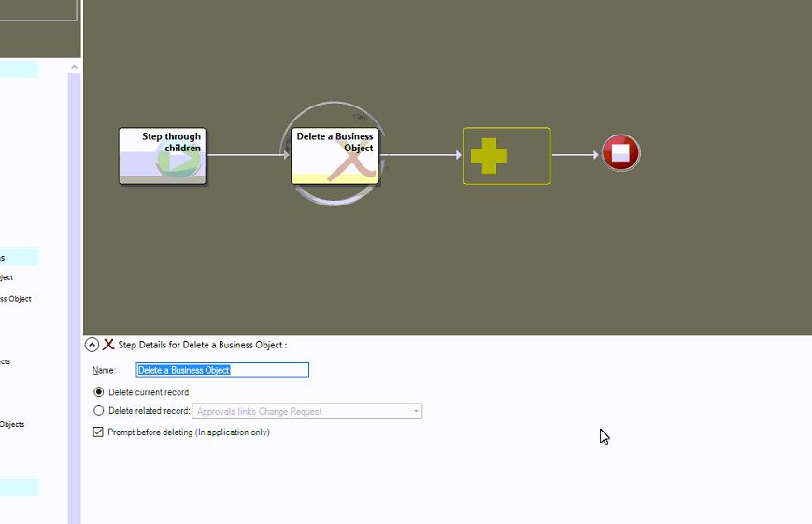Click the highlighted row in left panel

pyautogui.click(x=19, y=257)
